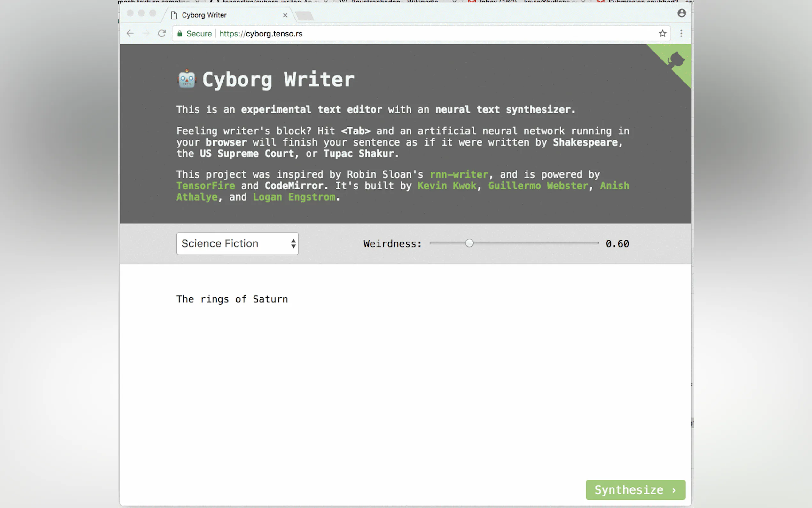Reload the page with the refresh icon
Image resolution: width=812 pixels, height=508 pixels.
click(x=162, y=34)
